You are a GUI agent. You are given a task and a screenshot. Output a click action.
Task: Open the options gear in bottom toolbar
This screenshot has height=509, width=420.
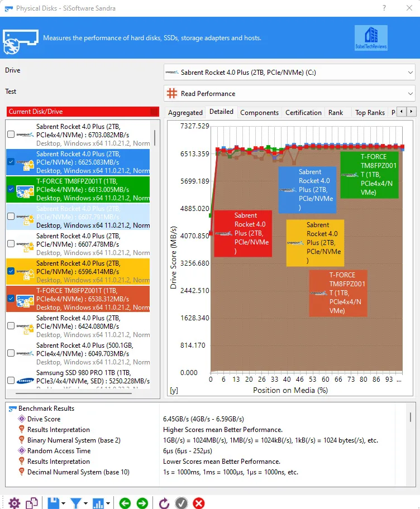14,503
